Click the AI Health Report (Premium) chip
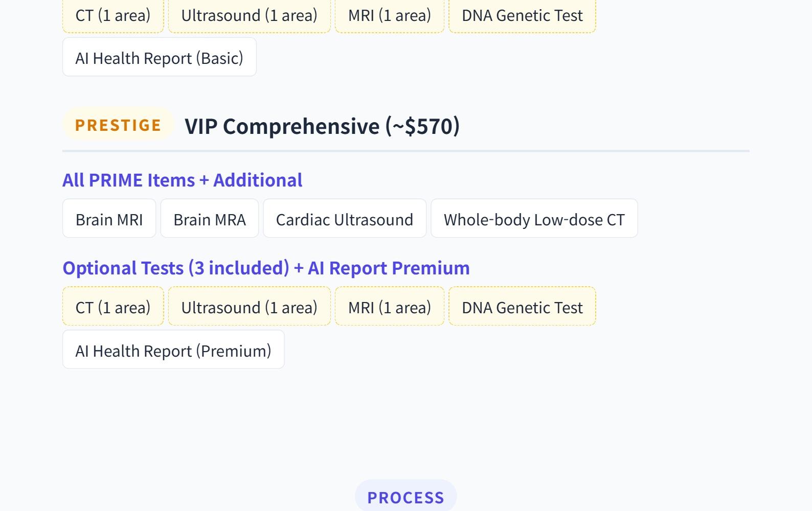Screen dimensions: 812x511 (x=173, y=350)
